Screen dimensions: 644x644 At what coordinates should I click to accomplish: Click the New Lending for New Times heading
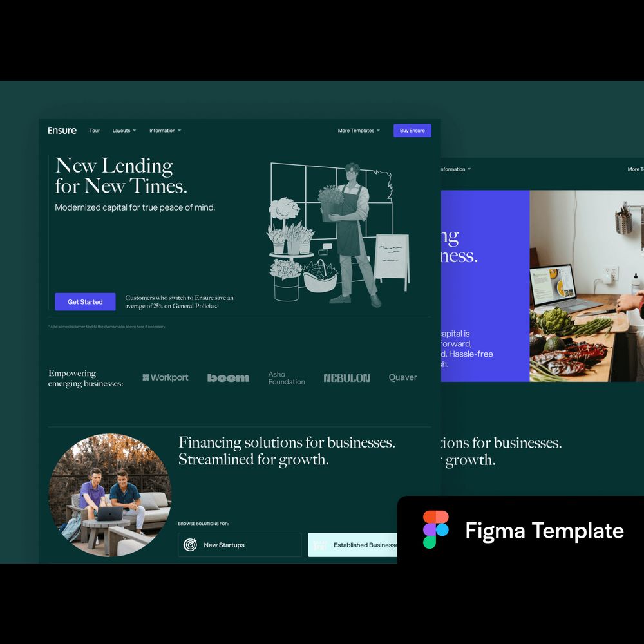(x=120, y=176)
